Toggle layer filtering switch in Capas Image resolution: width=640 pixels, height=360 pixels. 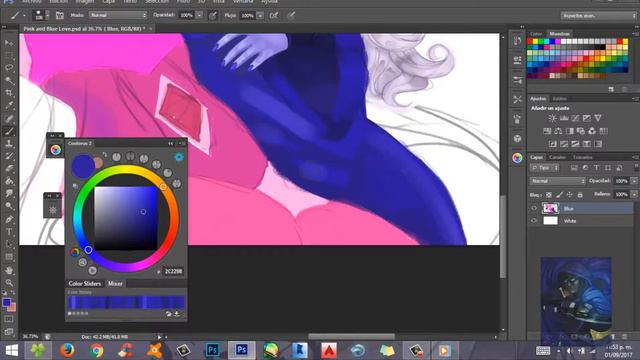(x=636, y=167)
